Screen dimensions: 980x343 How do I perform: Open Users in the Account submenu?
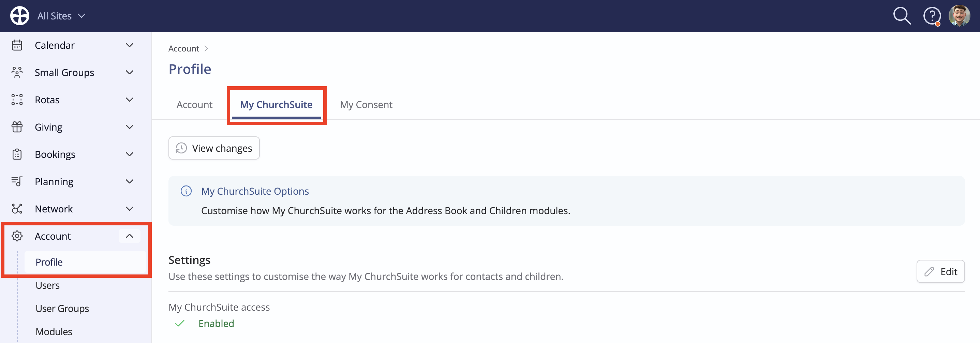(47, 285)
